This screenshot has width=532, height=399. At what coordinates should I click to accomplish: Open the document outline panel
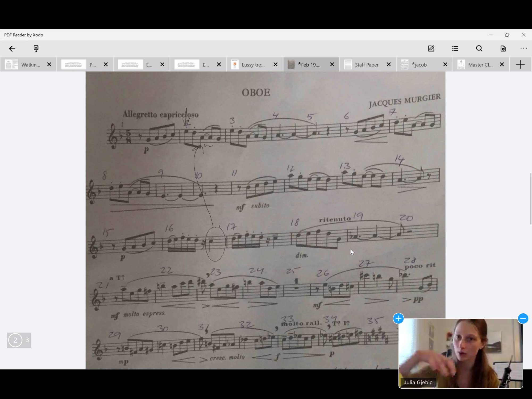pyautogui.click(x=455, y=48)
